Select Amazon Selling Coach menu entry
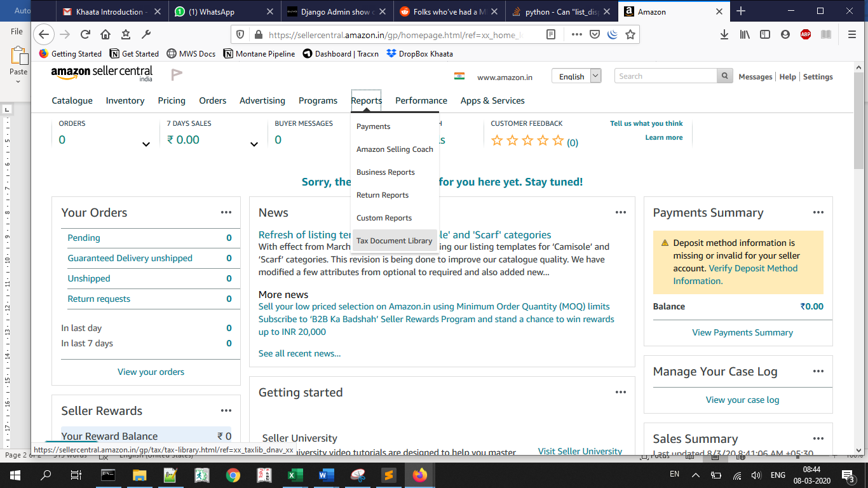The width and height of the screenshot is (868, 488). point(395,149)
